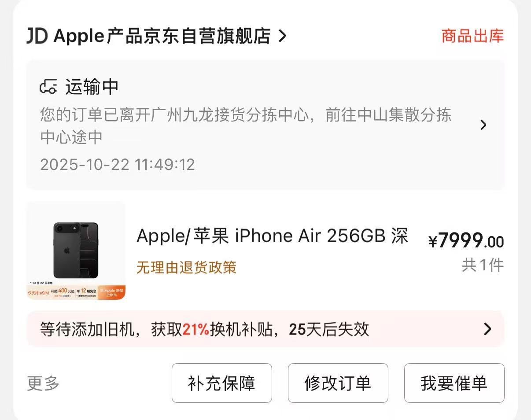Tap the ¥7999.00 price
The width and height of the screenshot is (531, 420).
coord(466,241)
